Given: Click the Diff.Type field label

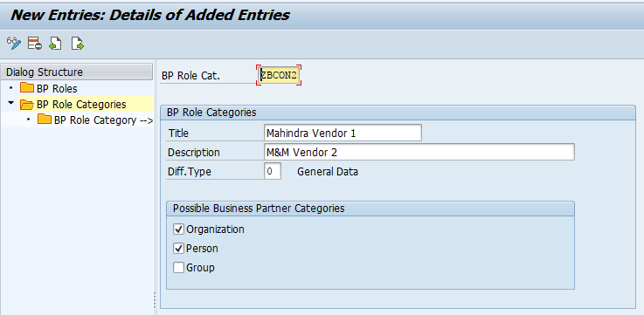Looking at the screenshot, I should point(190,171).
